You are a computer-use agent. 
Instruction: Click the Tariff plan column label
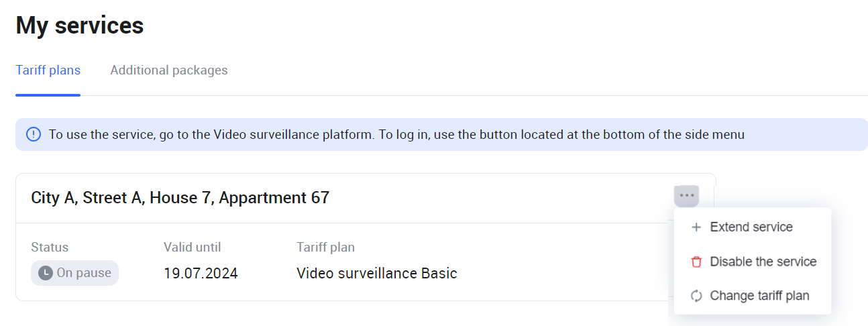[x=325, y=248]
